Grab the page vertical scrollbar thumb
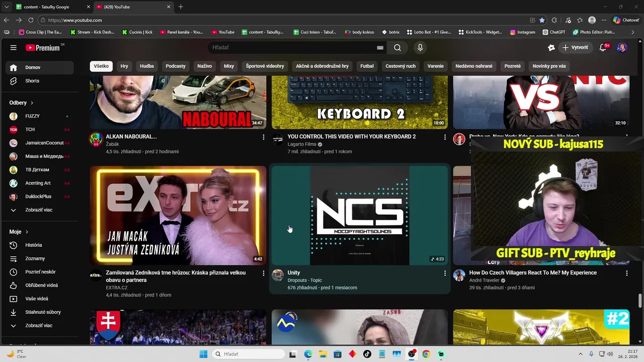The height and width of the screenshot is (362, 644). (640, 301)
